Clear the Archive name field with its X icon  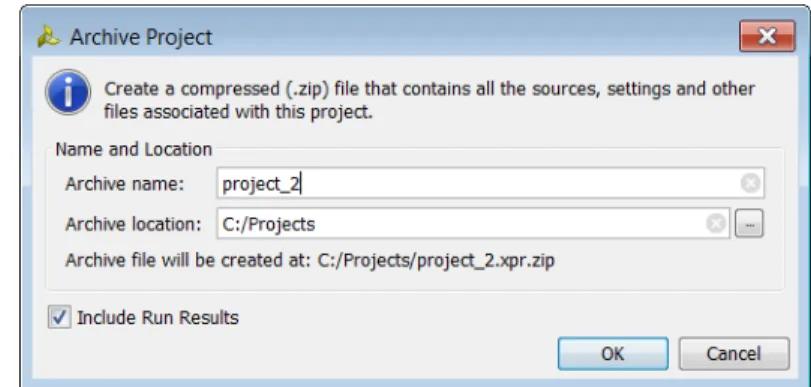click(750, 183)
